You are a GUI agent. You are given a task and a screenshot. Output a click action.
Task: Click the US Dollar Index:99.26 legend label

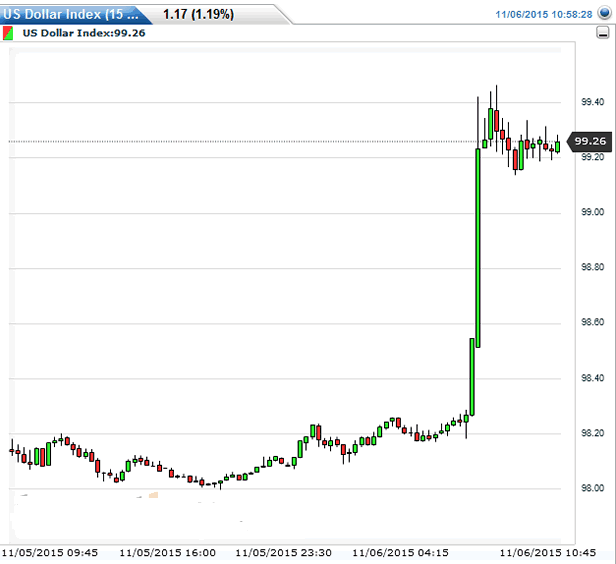[84, 33]
